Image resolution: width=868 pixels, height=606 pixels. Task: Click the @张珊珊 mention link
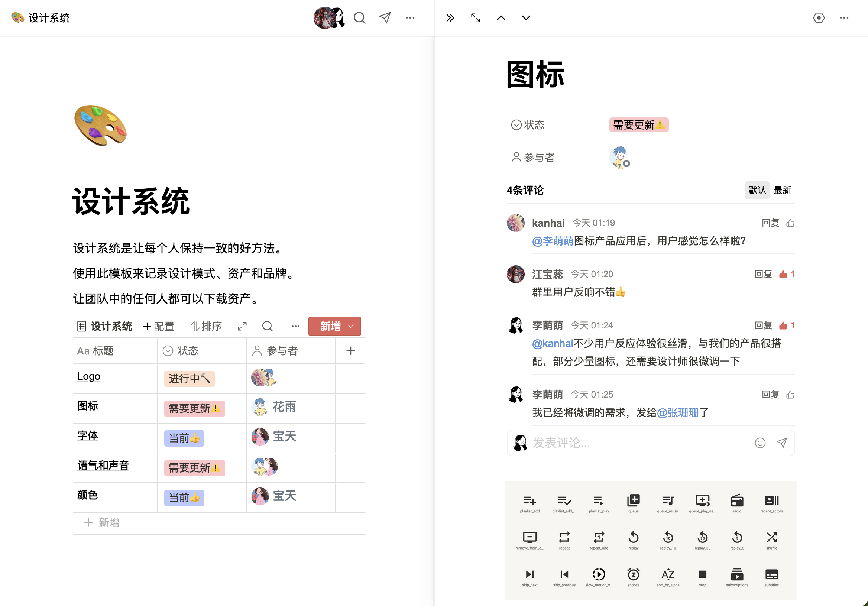click(x=677, y=412)
